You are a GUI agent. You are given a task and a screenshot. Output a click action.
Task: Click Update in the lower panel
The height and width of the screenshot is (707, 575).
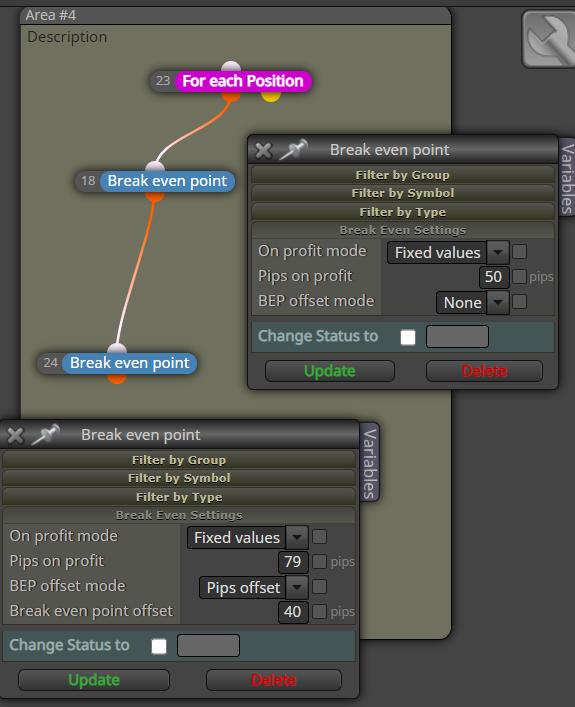coord(94,680)
